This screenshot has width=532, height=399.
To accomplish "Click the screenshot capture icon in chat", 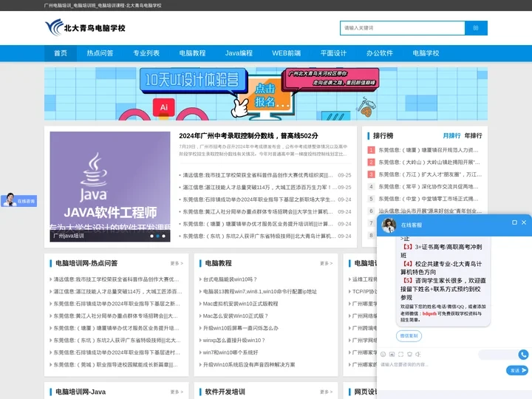I will coord(400,354).
